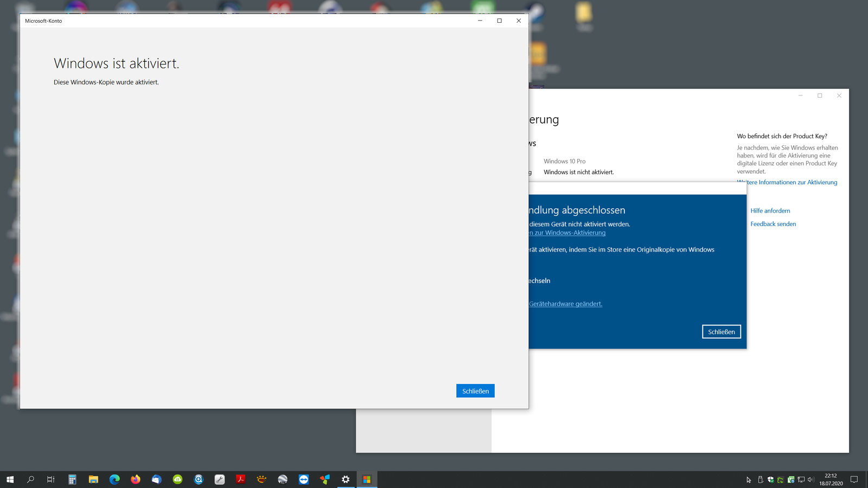The width and height of the screenshot is (868, 488).
Task: Click the green V tray icon with question mark
Action: (x=791, y=480)
